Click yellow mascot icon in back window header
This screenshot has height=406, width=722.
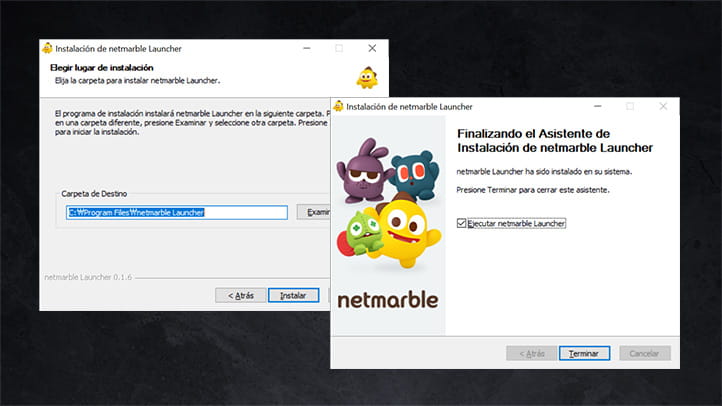pos(367,78)
